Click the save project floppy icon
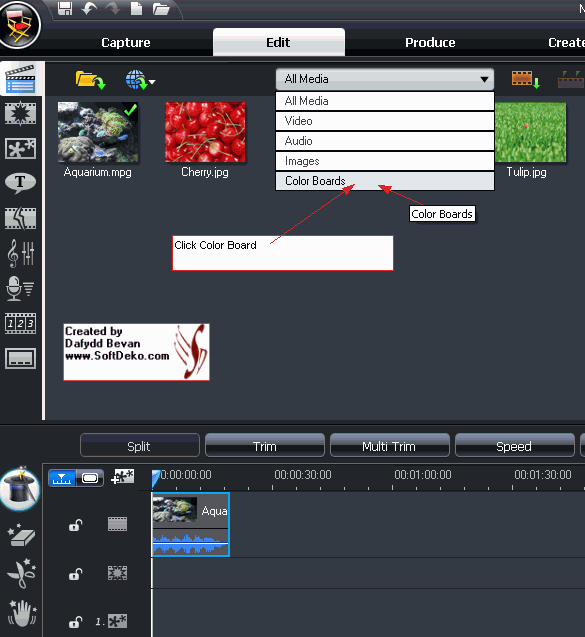 (x=65, y=9)
